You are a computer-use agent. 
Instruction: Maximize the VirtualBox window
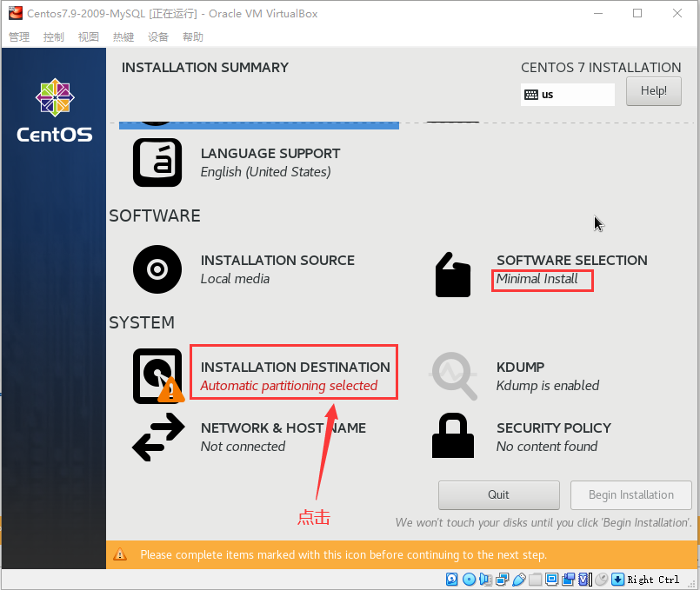pos(637,13)
